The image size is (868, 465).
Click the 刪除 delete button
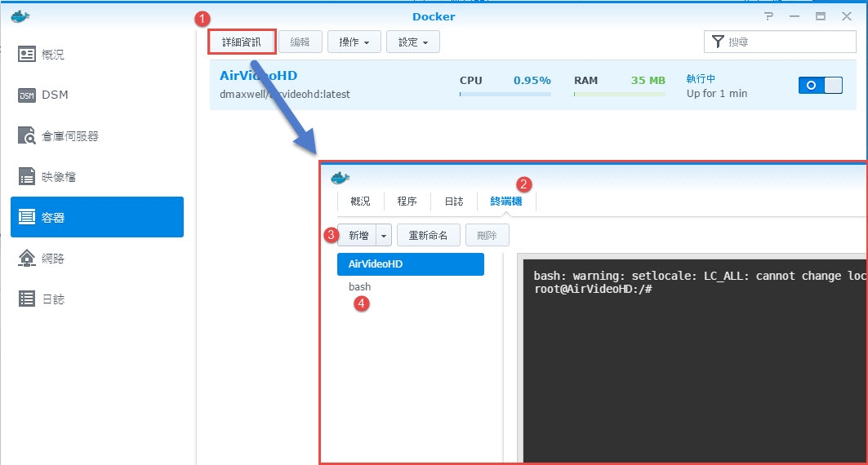tap(487, 236)
